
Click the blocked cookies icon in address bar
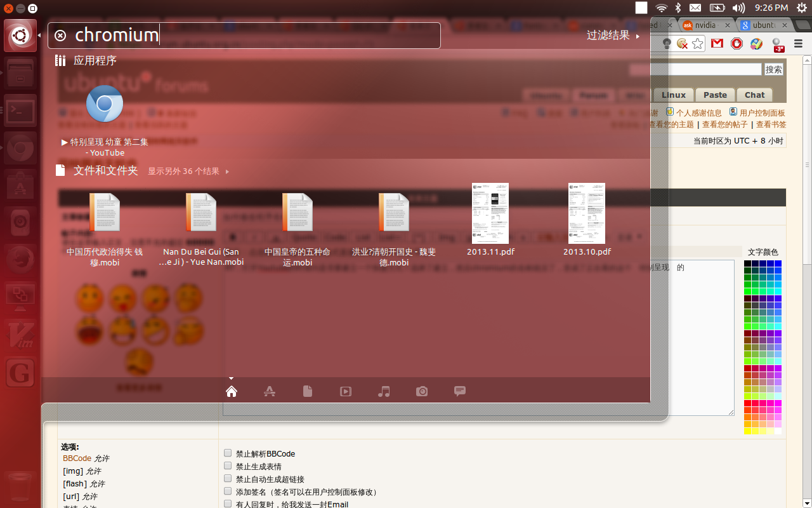(682, 44)
